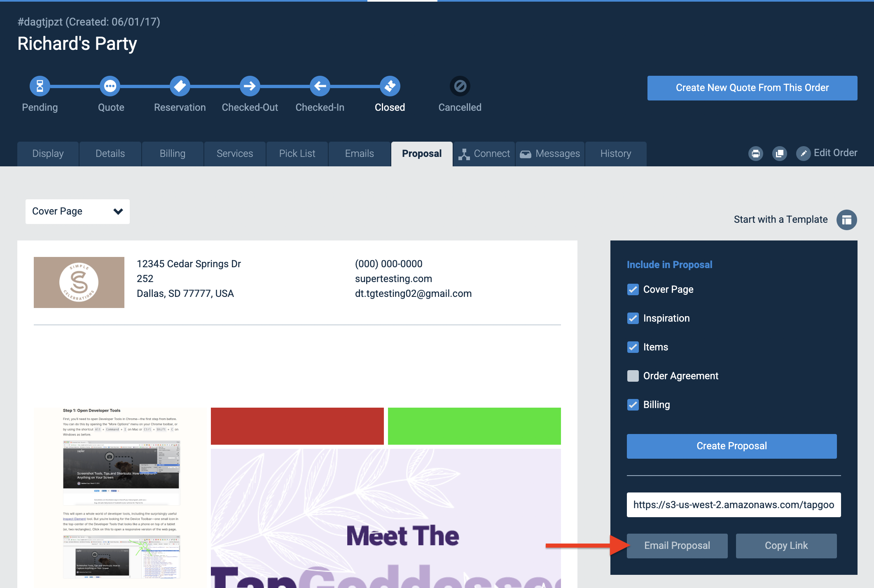Click the Copy Link button
This screenshot has height=588, width=874.
[786, 546]
